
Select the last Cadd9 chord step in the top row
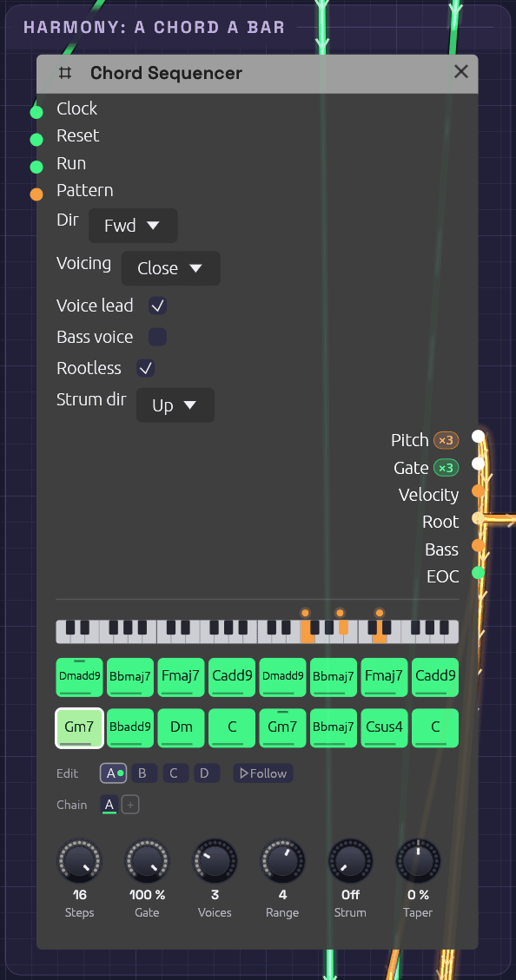coord(434,677)
